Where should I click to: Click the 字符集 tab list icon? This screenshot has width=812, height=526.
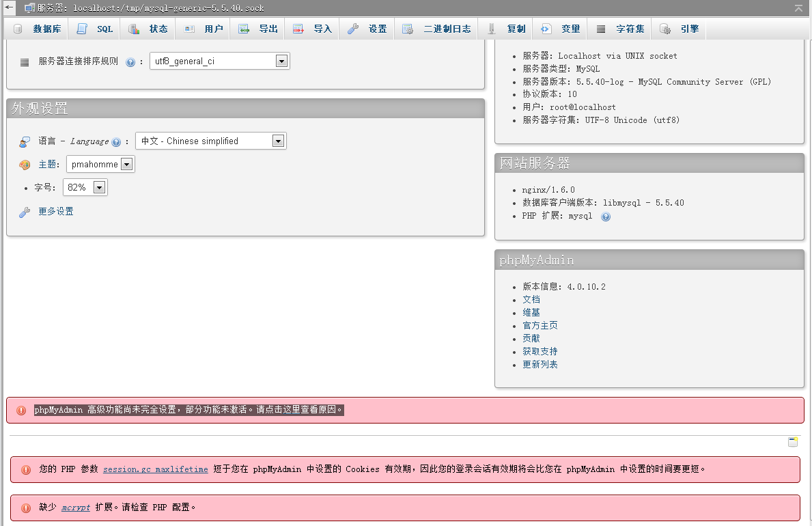tap(601, 29)
